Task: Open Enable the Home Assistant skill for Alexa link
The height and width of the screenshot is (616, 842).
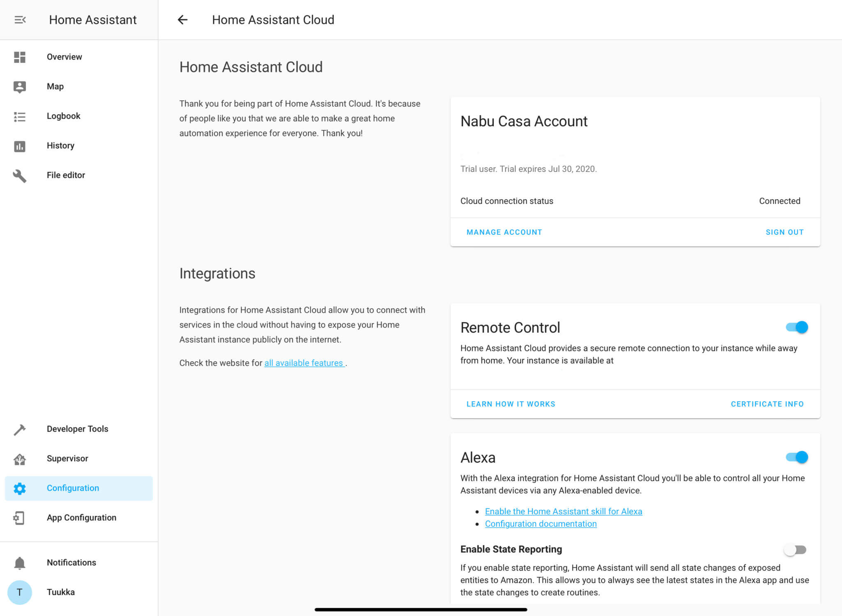Action: 563,511
